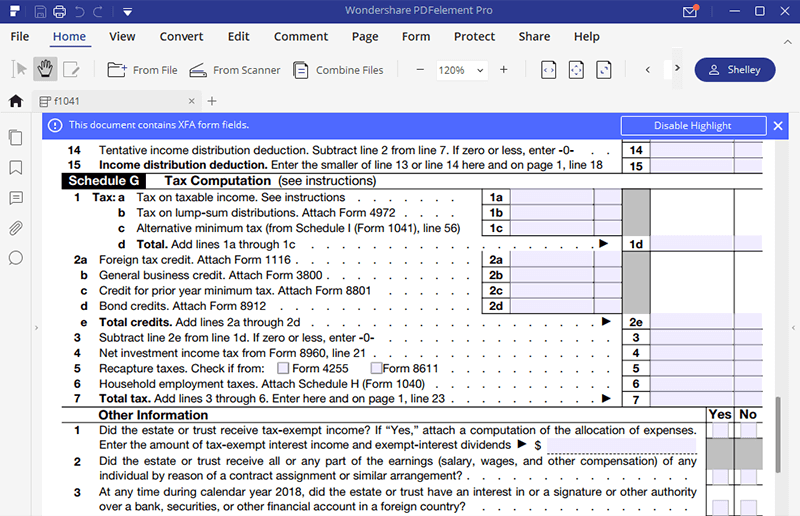
Task: Choose the Edit text tool icon
Action: tap(71, 69)
